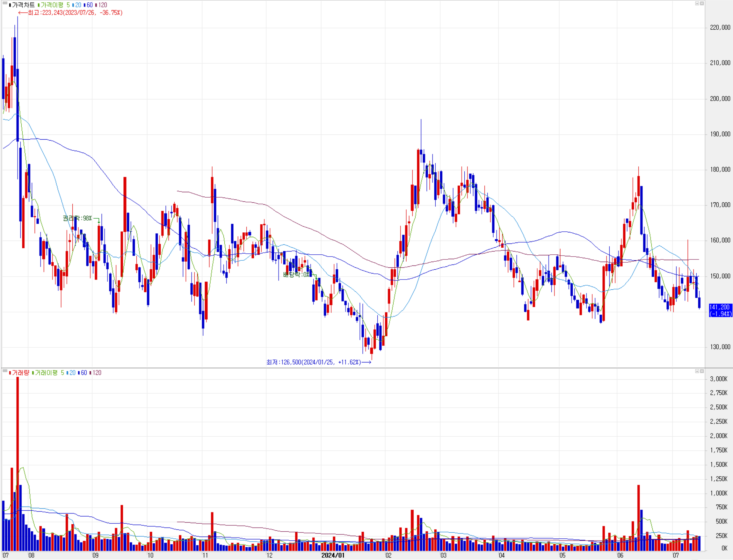Click the 최저:126,500 low price annotation

coord(313,362)
